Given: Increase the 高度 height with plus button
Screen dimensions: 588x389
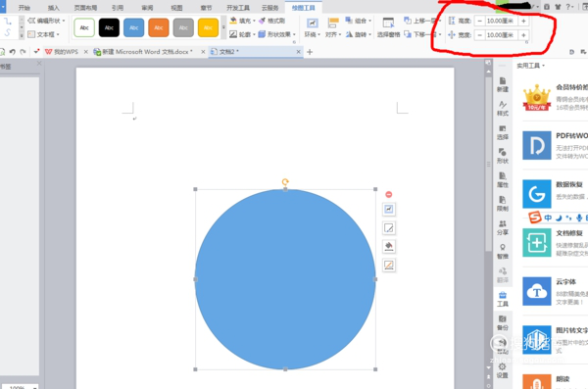Looking at the screenshot, I should click(523, 21).
